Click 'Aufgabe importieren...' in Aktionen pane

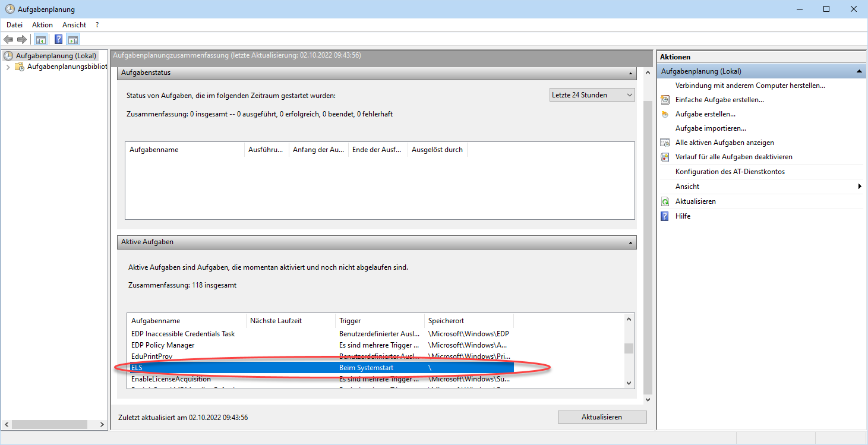(711, 128)
